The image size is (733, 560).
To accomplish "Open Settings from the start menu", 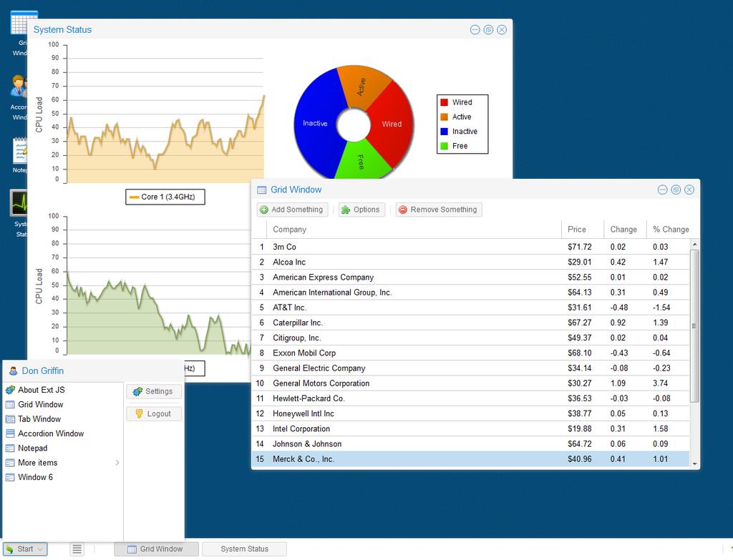I will point(154,391).
